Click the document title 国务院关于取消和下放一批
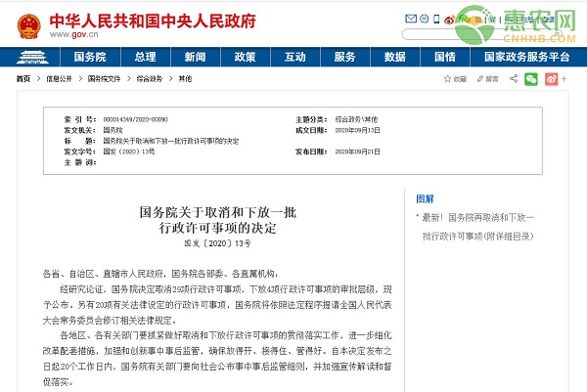 coord(218,212)
